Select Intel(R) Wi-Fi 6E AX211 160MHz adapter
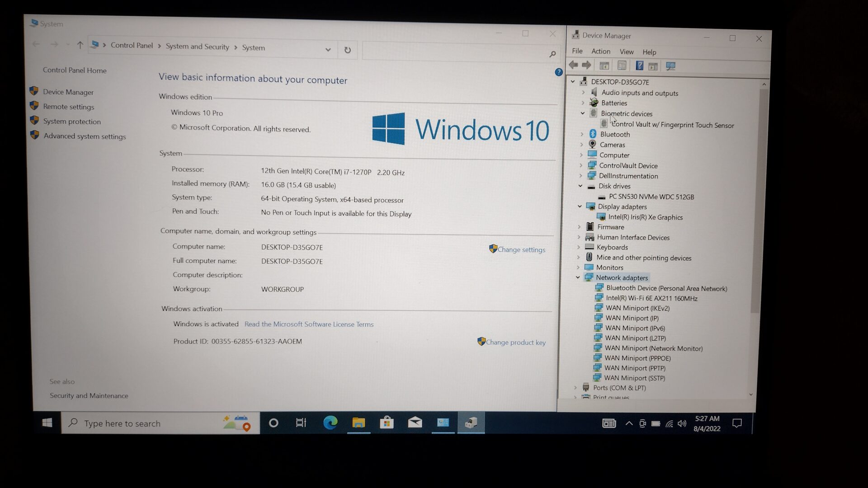 [651, 298]
